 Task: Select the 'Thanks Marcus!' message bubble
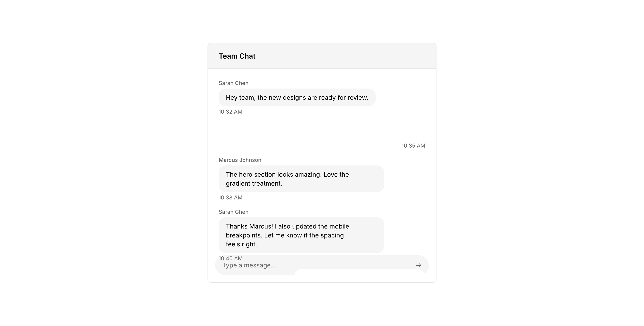click(301, 235)
